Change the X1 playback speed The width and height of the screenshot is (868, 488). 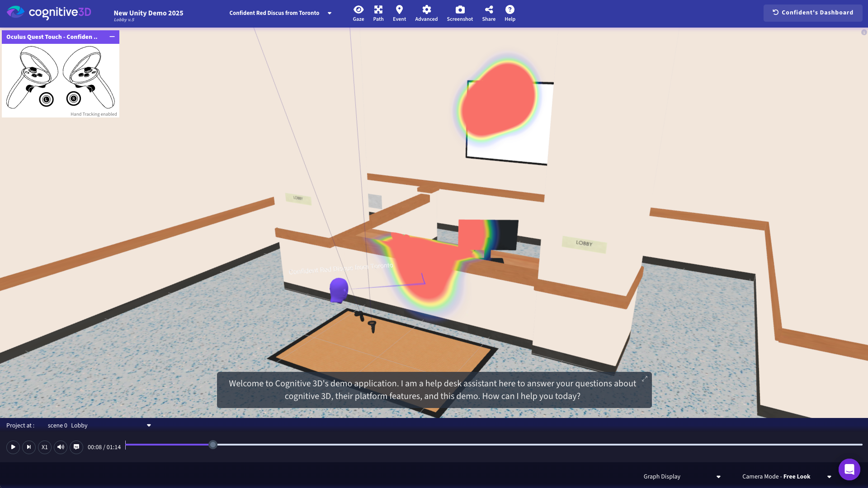[x=45, y=447]
